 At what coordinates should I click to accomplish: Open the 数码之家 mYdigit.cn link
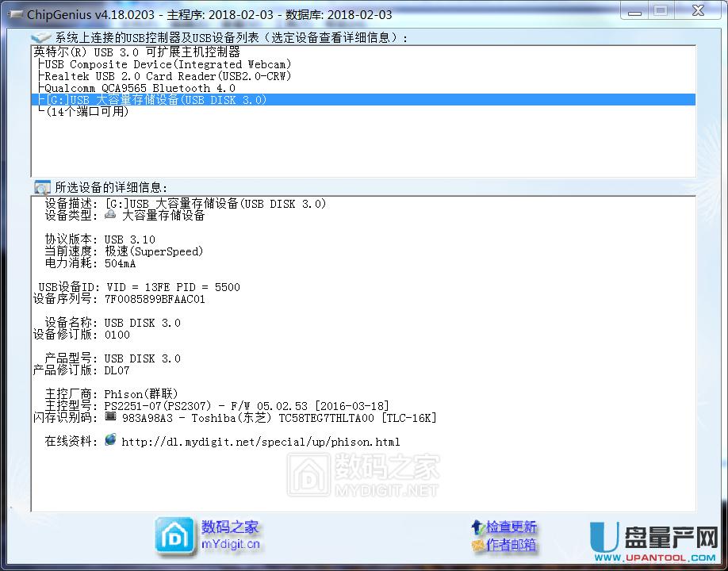point(230,535)
